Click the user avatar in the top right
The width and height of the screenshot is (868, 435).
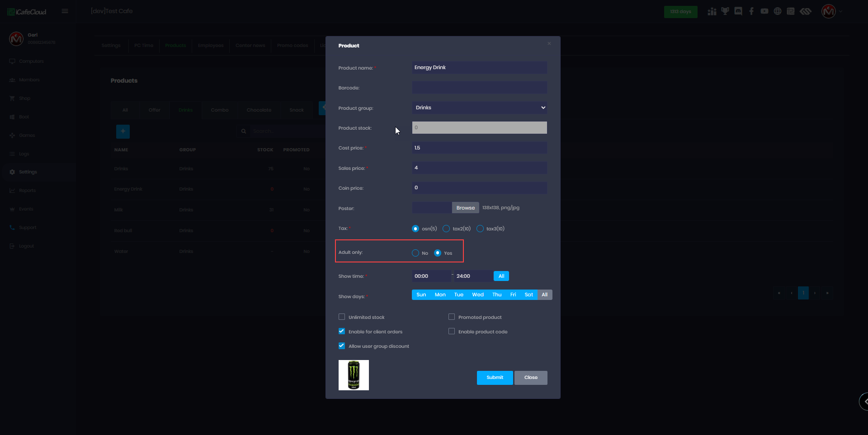tap(829, 11)
